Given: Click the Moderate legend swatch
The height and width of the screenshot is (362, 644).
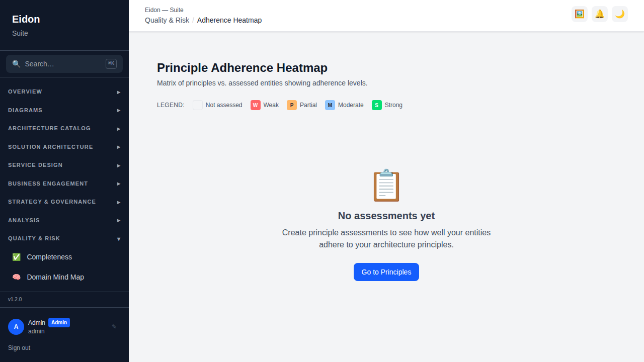Looking at the screenshot, I should pyautogui.click(x=330, y=105).
